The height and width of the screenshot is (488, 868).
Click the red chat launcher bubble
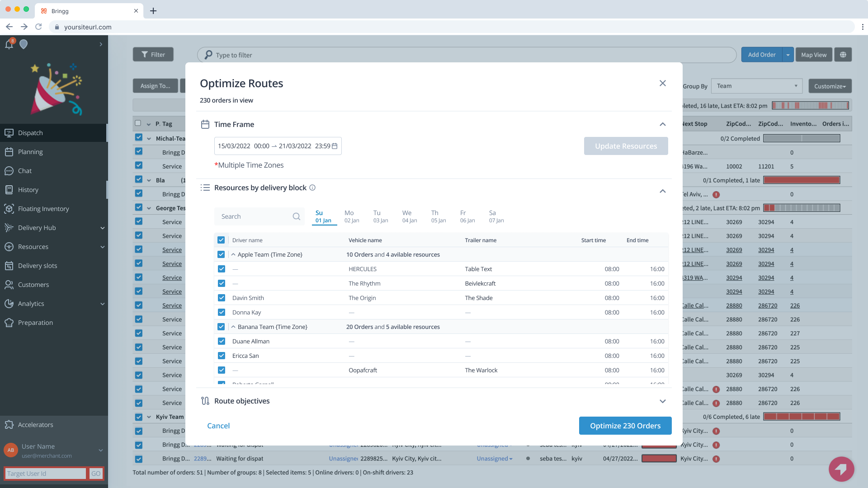tap(841, 469)
